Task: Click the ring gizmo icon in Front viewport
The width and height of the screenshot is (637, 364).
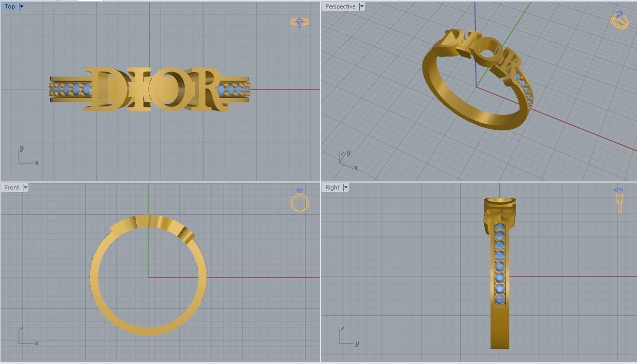Action: tap(300, 200)
